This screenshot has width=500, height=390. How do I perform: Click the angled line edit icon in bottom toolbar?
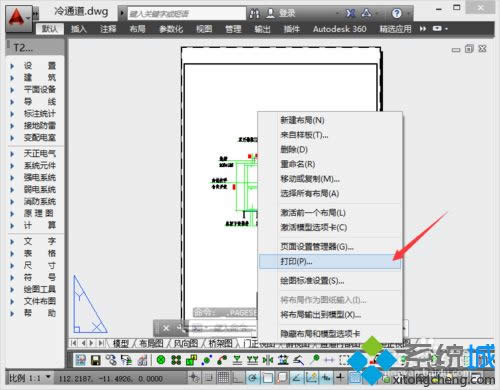pos(298,360)
